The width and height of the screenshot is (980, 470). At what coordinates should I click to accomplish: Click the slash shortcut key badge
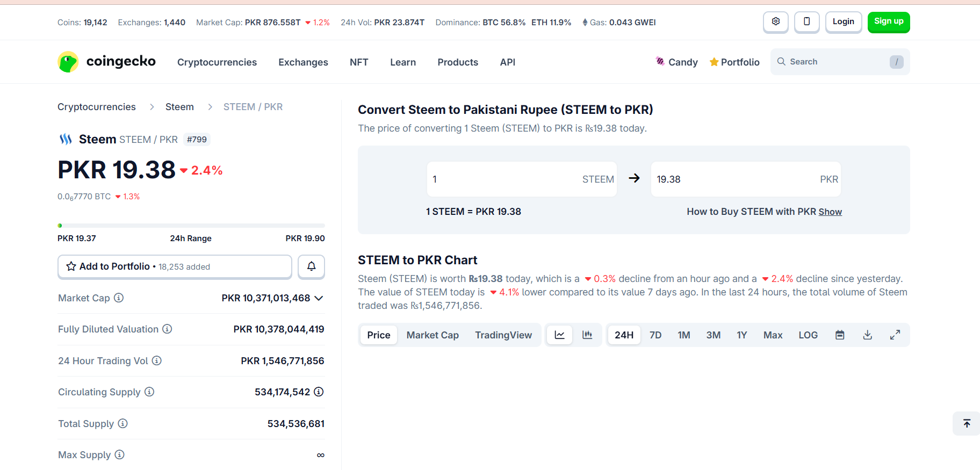point(896,62)
